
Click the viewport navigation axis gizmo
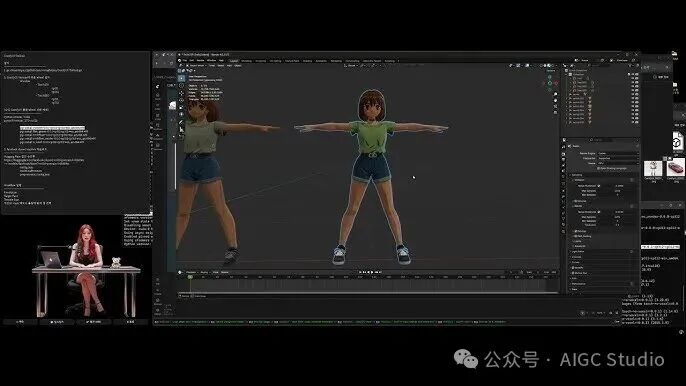click(x=550, y=83)
